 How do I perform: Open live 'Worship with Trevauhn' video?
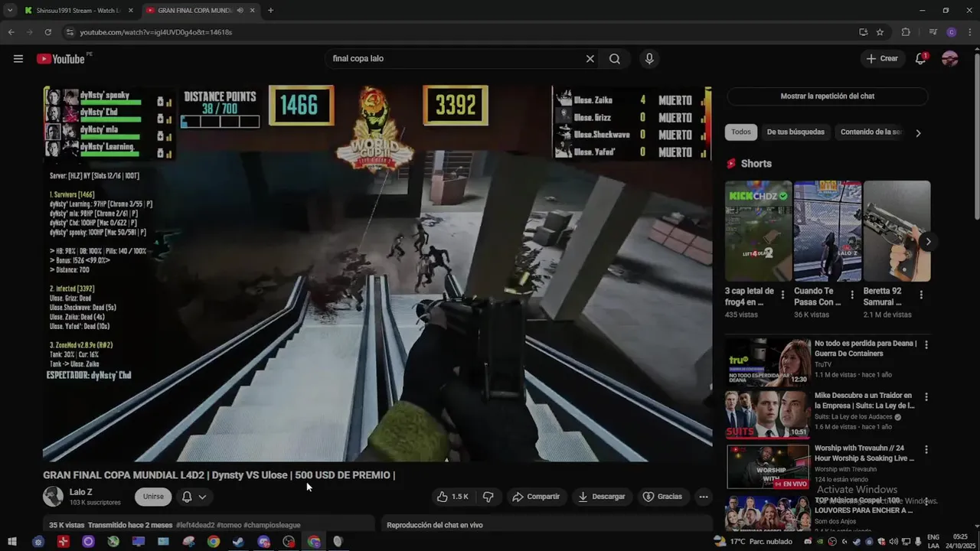pos(768,466)
